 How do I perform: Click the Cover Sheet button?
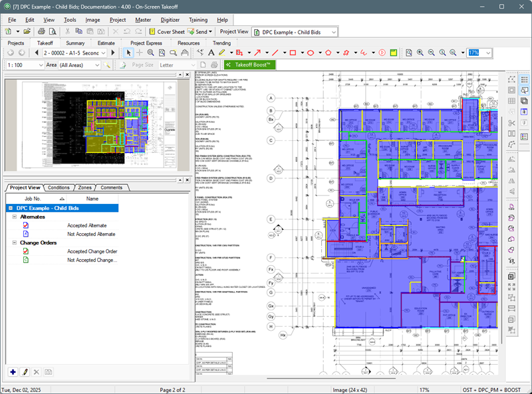point(167,31)
